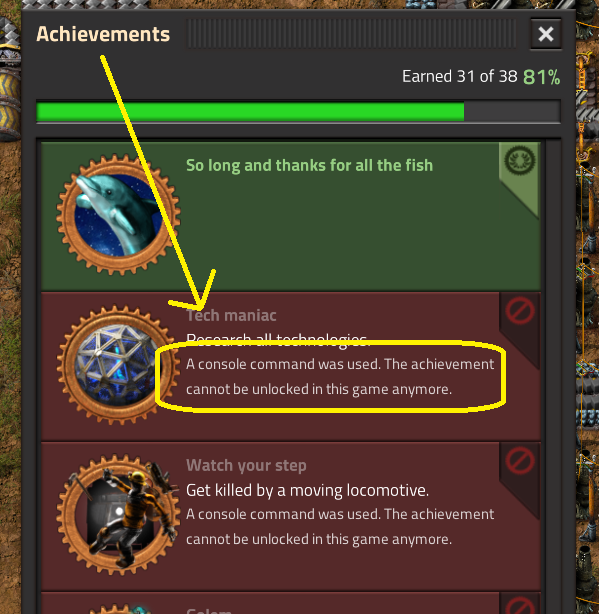The image size is (599, 614).
Task: Click the forbidden sign on Tech maniac
Action: tap(520, 311)
